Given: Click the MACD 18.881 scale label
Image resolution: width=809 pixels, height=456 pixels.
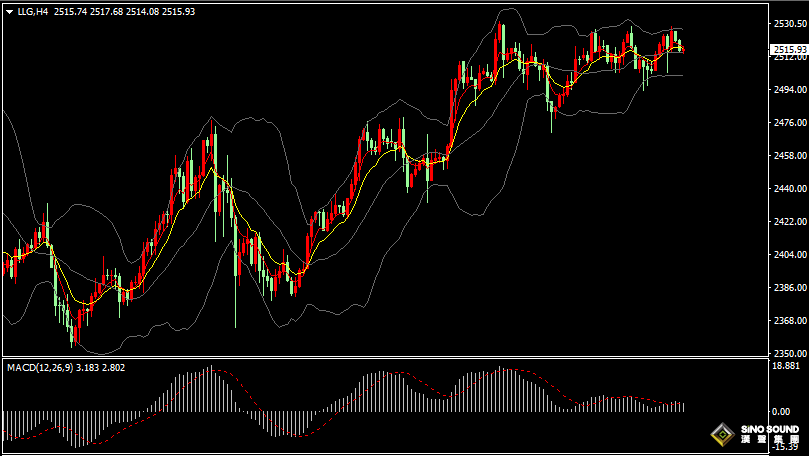Looking at the screenshot, I should point(785,366).
